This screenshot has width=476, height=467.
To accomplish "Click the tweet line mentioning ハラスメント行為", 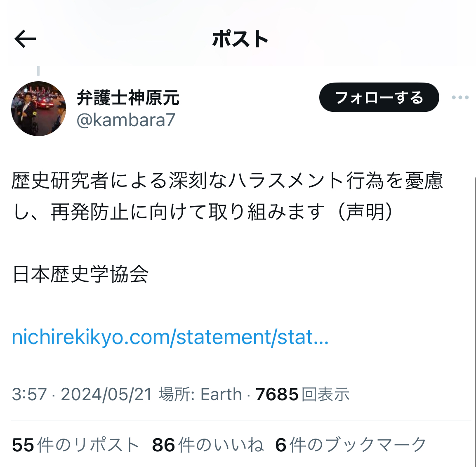I will point(227,181).
